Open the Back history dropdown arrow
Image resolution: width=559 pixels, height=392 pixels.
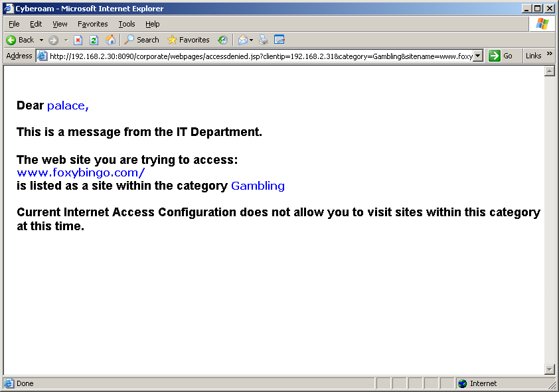point(41,40)
